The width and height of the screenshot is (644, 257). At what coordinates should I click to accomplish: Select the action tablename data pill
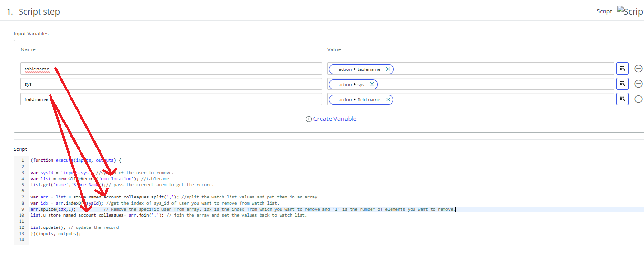[x=359, y=69]
